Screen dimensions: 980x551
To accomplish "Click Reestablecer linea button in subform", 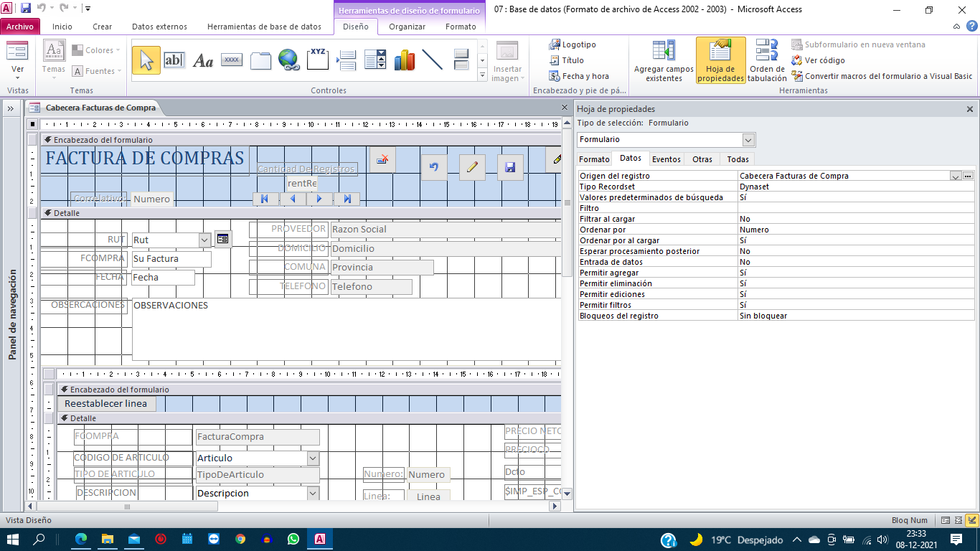I will click(105, 403).
